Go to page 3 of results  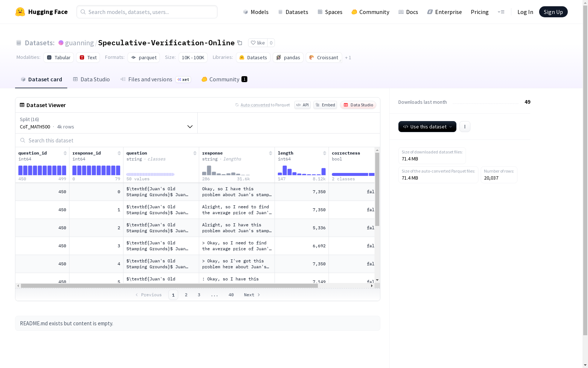(x=199, y=295)
